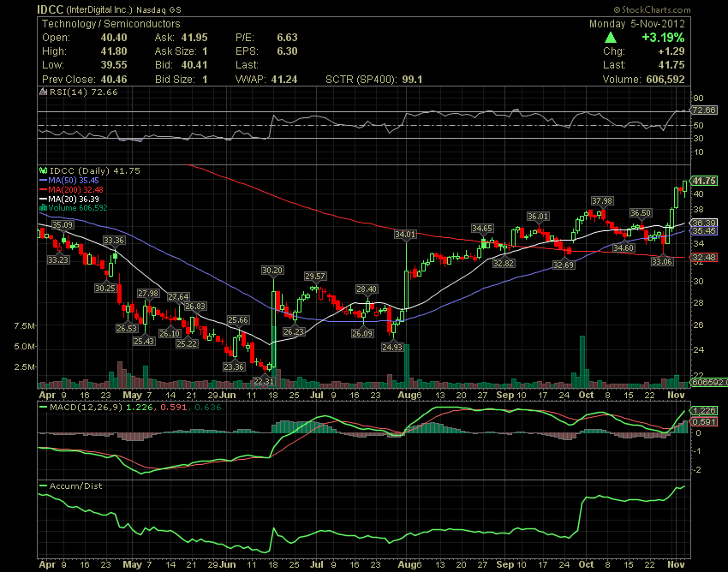Click the tall August volume spike bar
The height and width of the screenshot is (572, 728).
pos(407,366)
